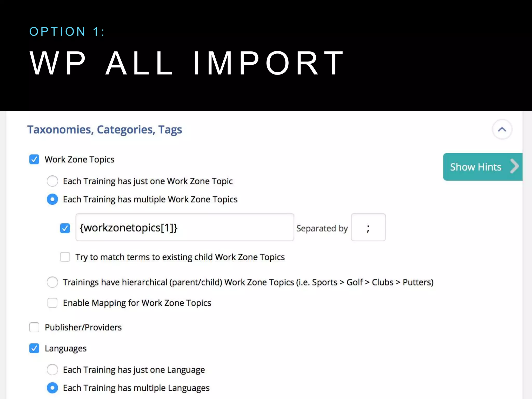The width and height of the screenshot is (532, 399).
Task: Select 'Each Training has just one Language'
Action: (52, 370)
